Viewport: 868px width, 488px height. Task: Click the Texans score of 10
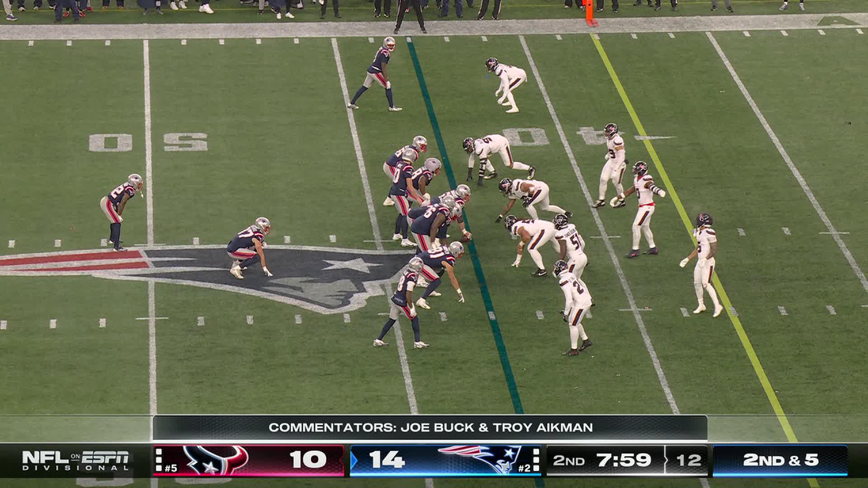pyautogui.click(x=308, y=460)
